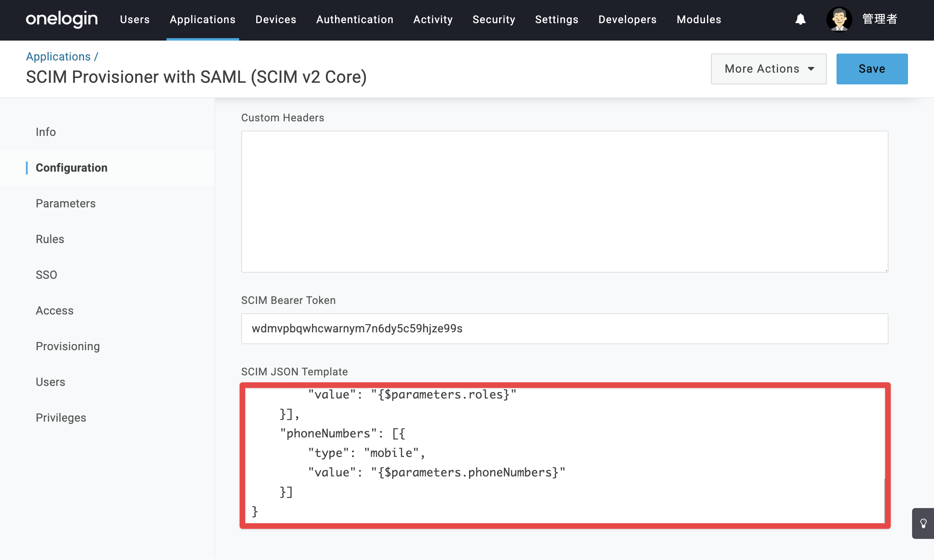Click inside the SCIM JSON Template editor
The width and height of the screenshot is (934, 560).
point(564,455)
